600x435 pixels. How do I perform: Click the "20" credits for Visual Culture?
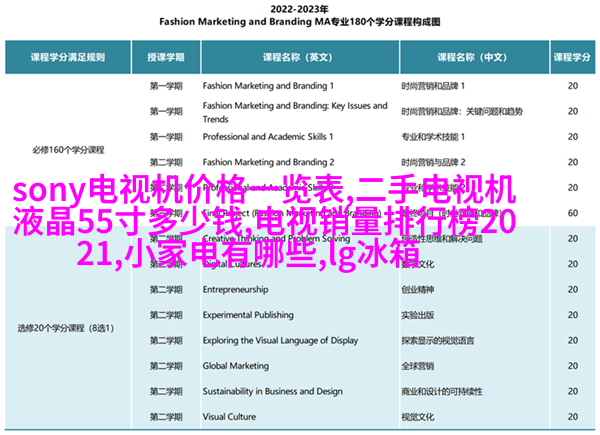[x=572, y=417]
